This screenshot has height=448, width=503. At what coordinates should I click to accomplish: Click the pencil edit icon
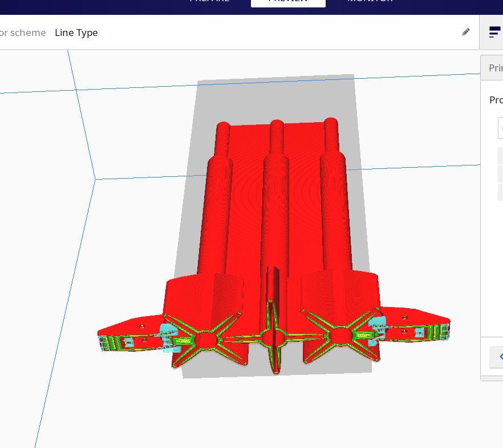coord(466,32)
